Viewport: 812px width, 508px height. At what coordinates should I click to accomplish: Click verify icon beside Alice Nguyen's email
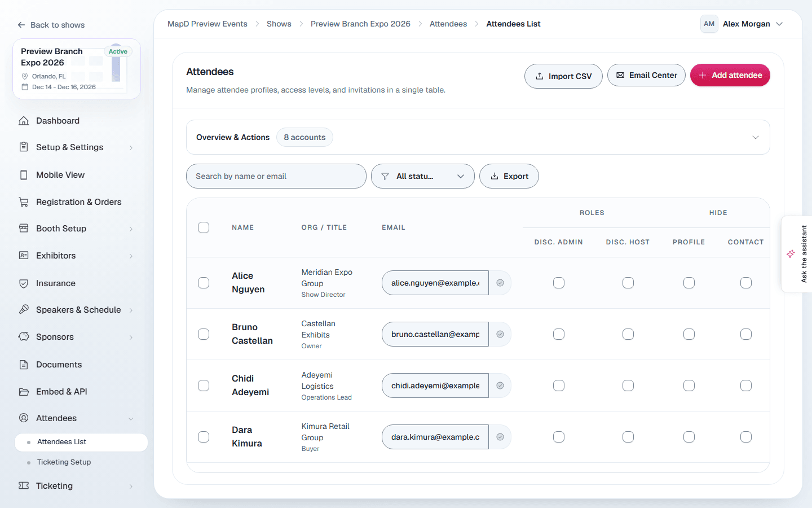click(x=500, y=283)
